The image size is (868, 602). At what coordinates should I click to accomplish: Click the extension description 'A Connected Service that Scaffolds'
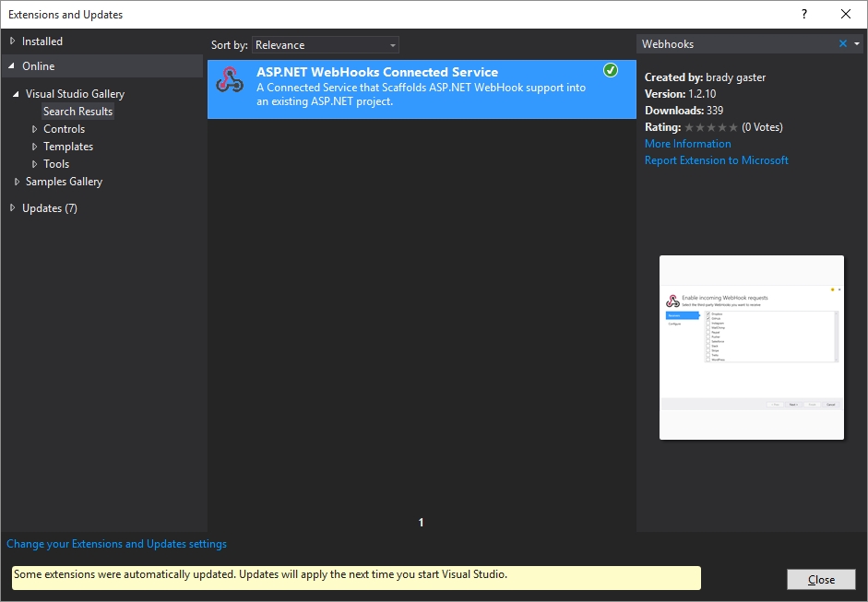[422, 95]
